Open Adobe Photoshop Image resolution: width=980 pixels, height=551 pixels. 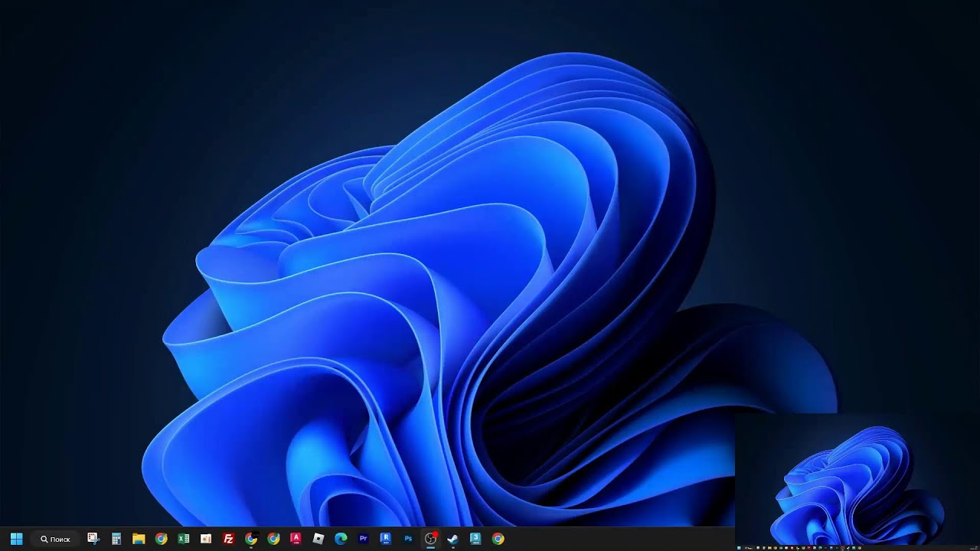(408, 539)
